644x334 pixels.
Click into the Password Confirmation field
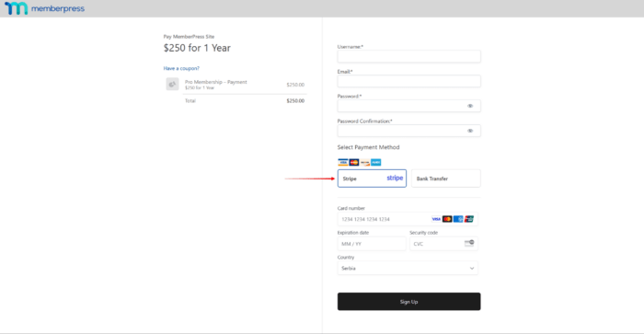point(408,131)
